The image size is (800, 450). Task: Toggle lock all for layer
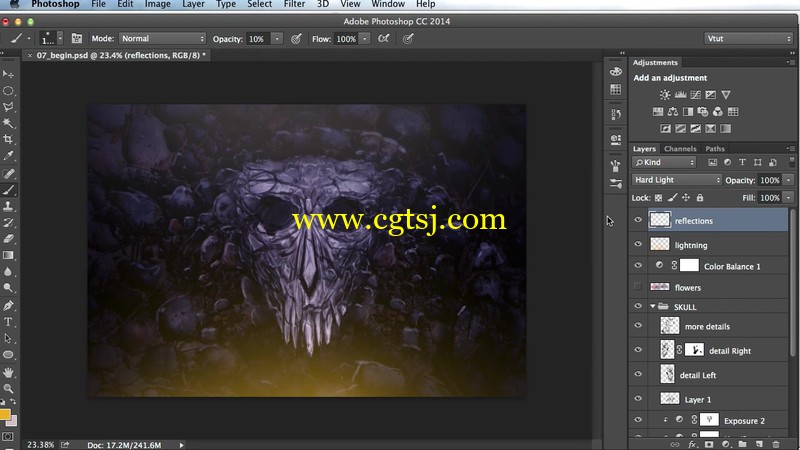point(699,198)
